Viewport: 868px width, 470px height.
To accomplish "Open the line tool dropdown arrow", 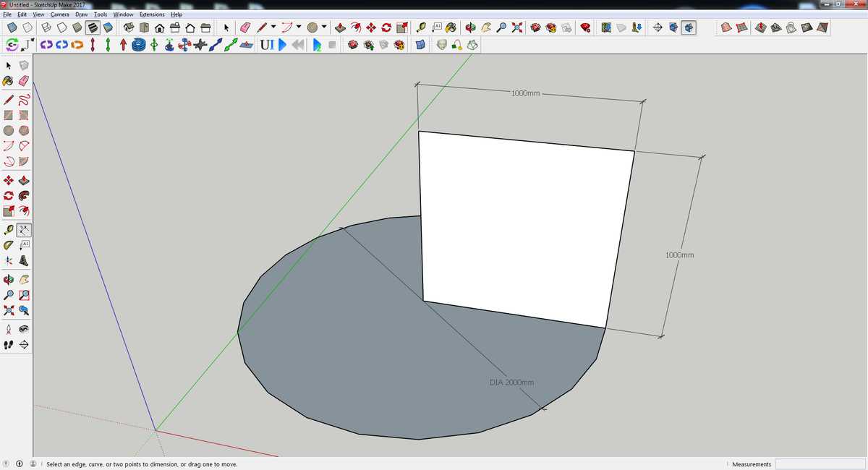I will point(273,27).
